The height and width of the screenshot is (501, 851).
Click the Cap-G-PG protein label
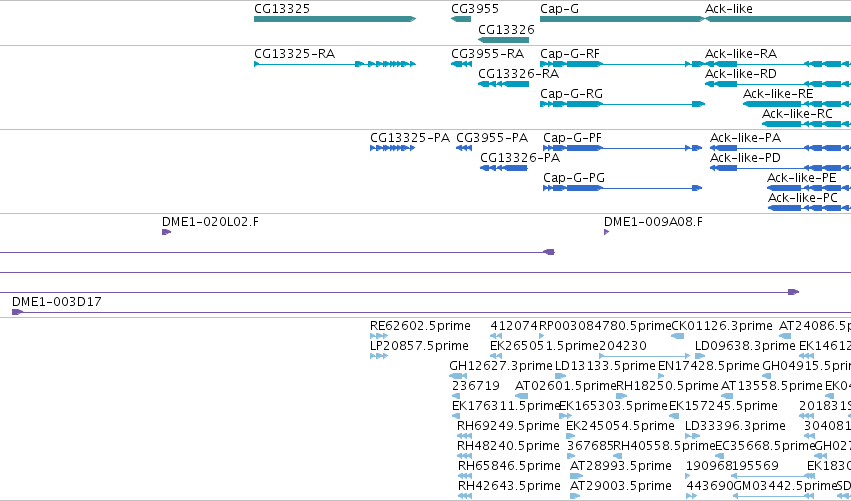click(x=574, y=178)
